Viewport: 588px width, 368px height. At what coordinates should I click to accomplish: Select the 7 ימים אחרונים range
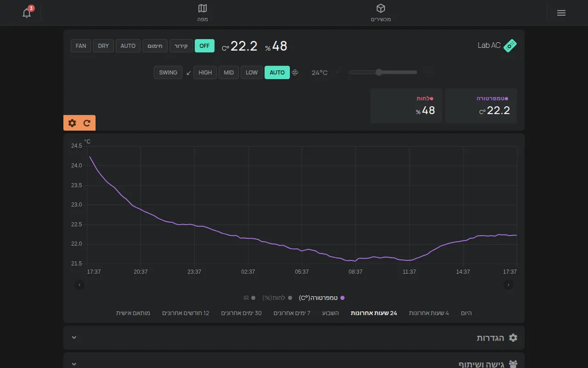click(x=292, y=313)
